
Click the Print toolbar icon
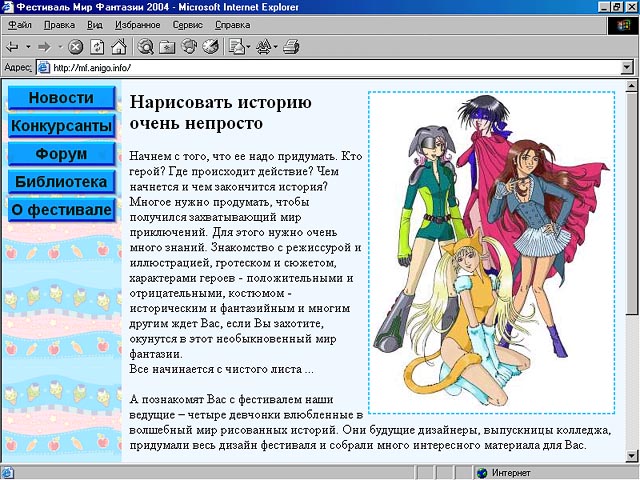pos(291,46)
